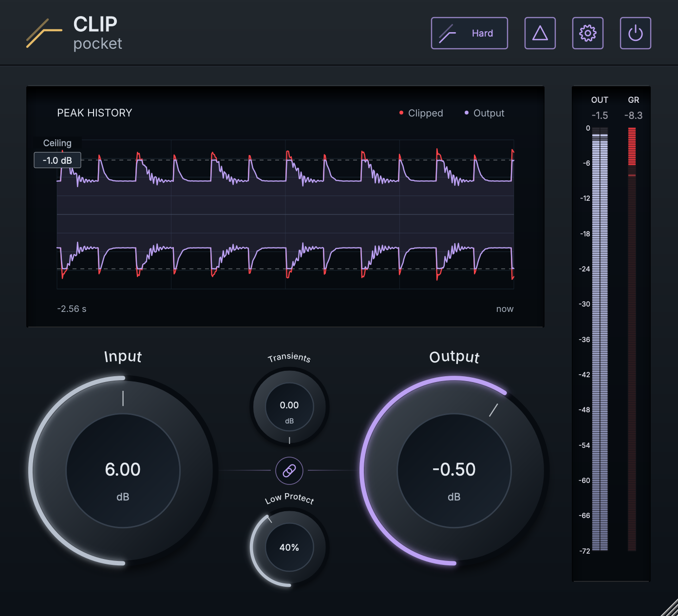This screenshot has height=616, width=678.
Task: Click the Clip Pocket logo icon
Action: (44, 33)
